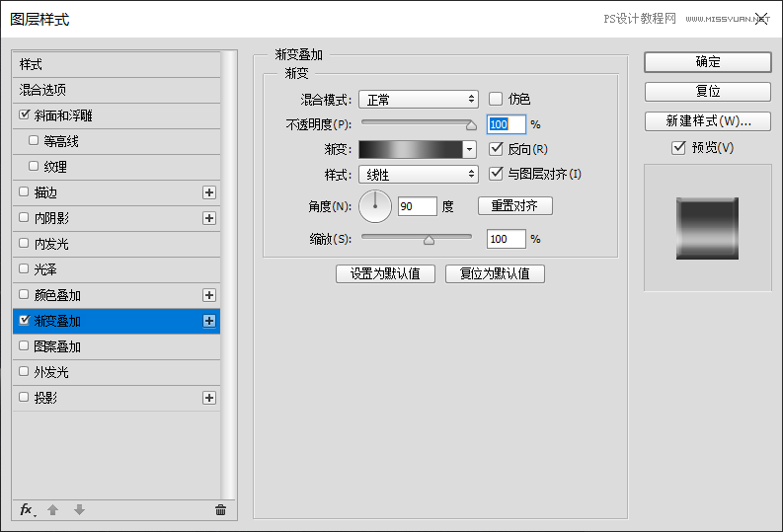This screenshot has width=783, height=532.
Task: Enable the 颜色叠加 checkbox
Action: 24,294
